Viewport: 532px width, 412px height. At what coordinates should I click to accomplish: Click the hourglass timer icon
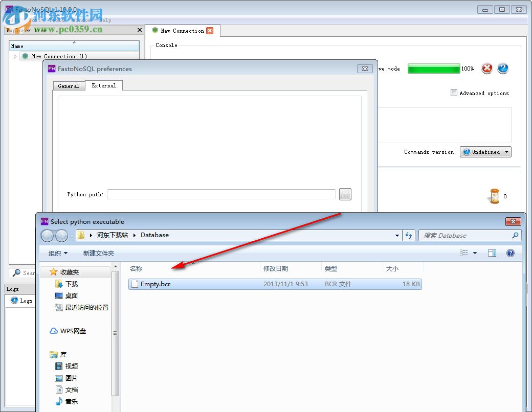pos(495,196)
